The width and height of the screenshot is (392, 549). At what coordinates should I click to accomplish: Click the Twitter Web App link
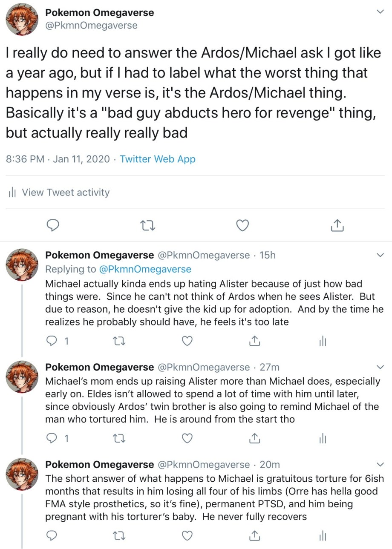pyautogui.click(x=158, y=159)
